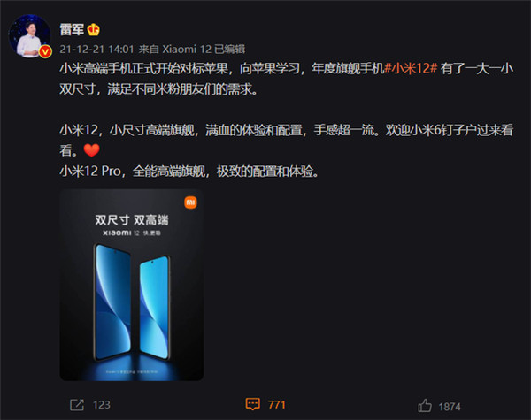Click the smaller right phone in poster
This screenshot has height=420, width=531.
click(155, 308)
